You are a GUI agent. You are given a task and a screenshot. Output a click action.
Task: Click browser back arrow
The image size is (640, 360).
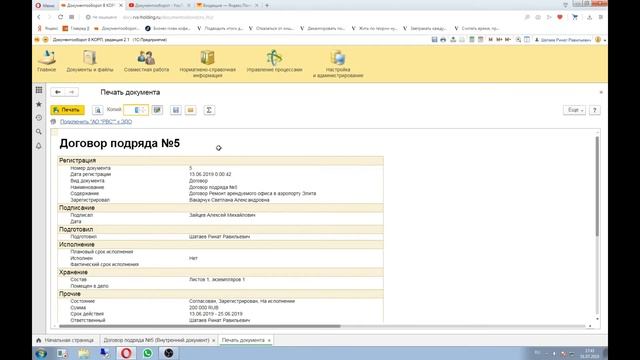pyautogui.click(x=39, y=17)
